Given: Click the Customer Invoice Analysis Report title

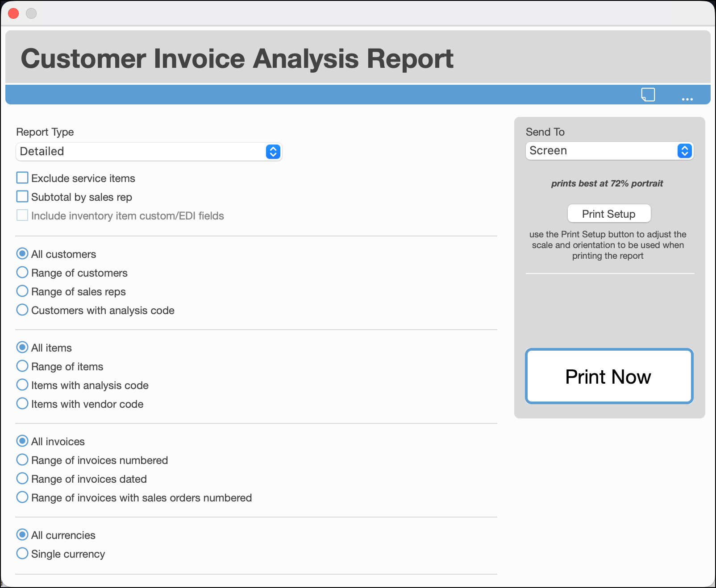Looking at the screenshot, I should pyautogui.click(x=237, y=58).
